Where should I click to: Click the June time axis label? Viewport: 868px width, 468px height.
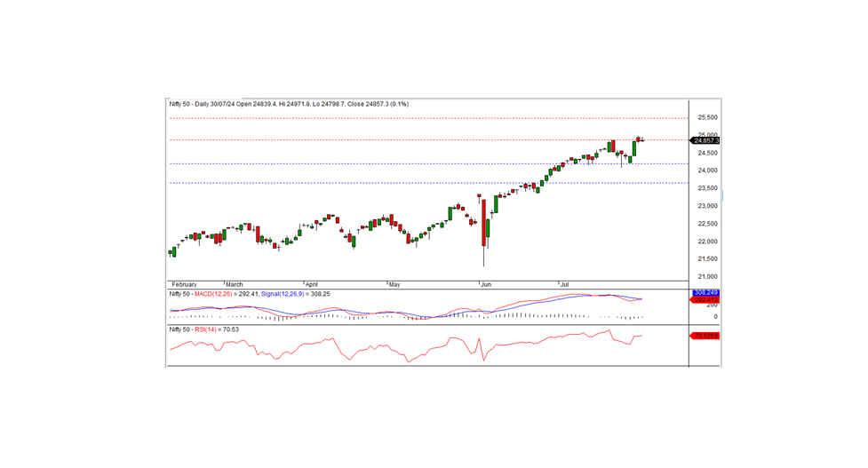click(x=485, y=284)
